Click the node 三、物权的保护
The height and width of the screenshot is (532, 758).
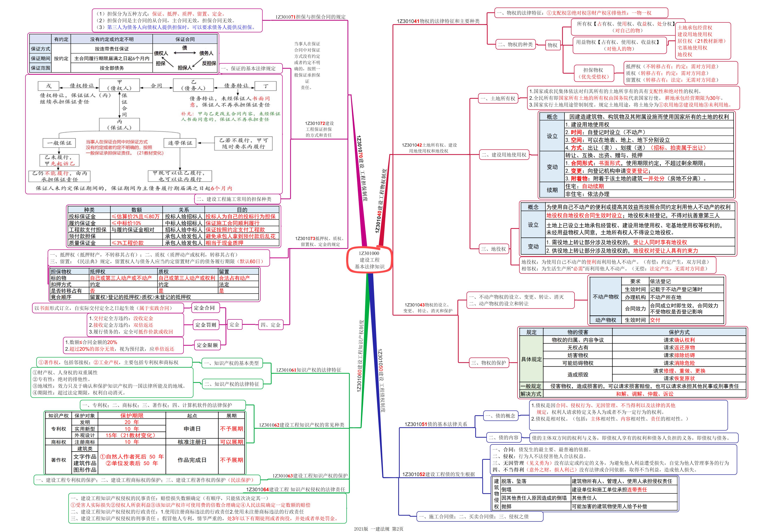489,363
